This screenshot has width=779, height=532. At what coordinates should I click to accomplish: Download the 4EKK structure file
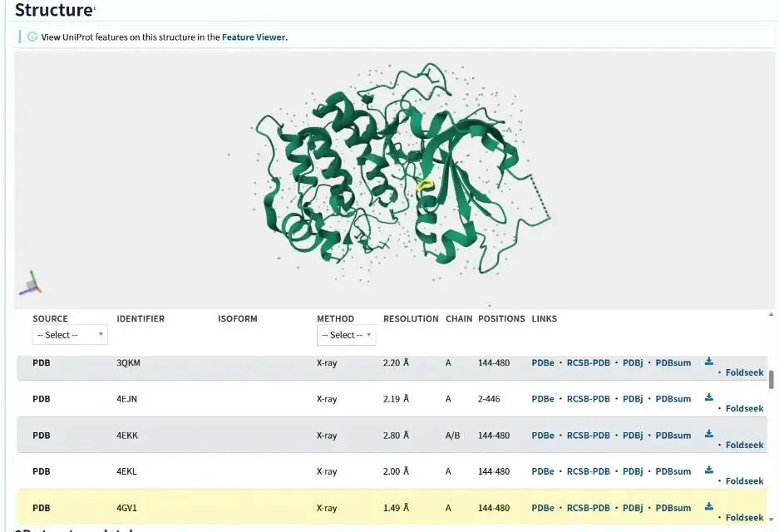708,434
